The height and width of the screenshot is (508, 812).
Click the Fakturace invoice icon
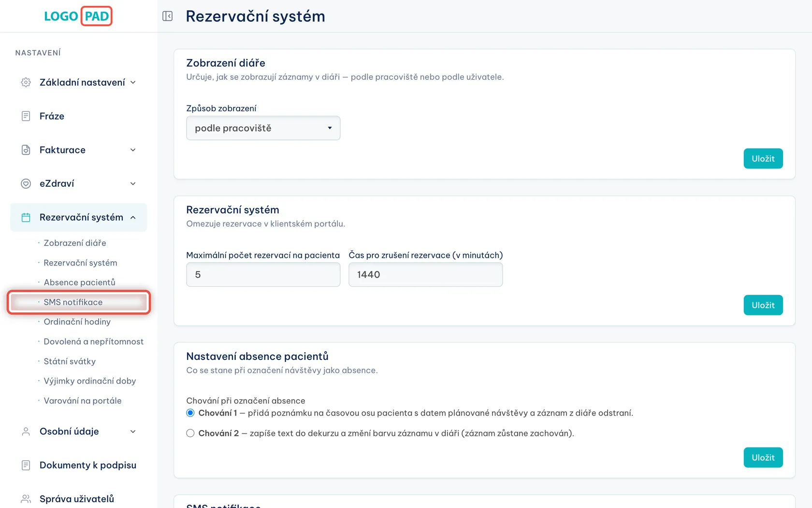[26, 150]
